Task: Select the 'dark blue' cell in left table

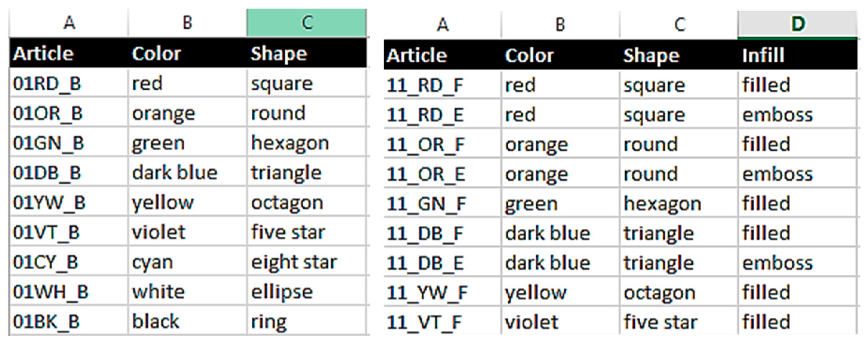Action: [187, 172]
